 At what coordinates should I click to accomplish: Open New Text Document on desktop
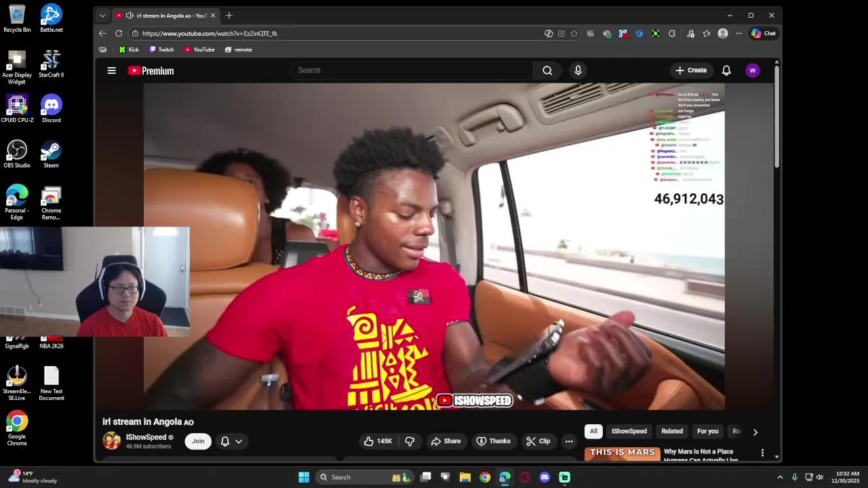point(52,384)
